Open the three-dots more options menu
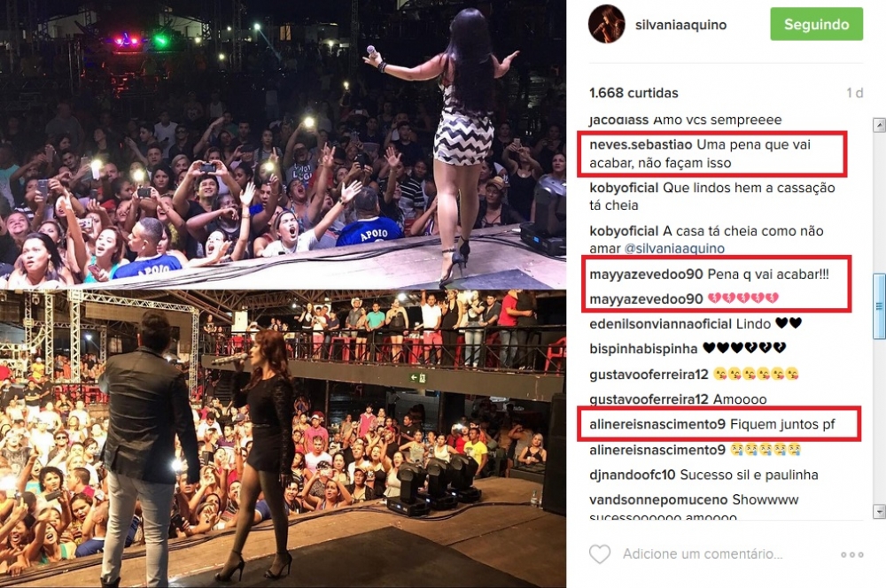The width and height of the screenshot is (886, 588). click(x=851, y=554)
